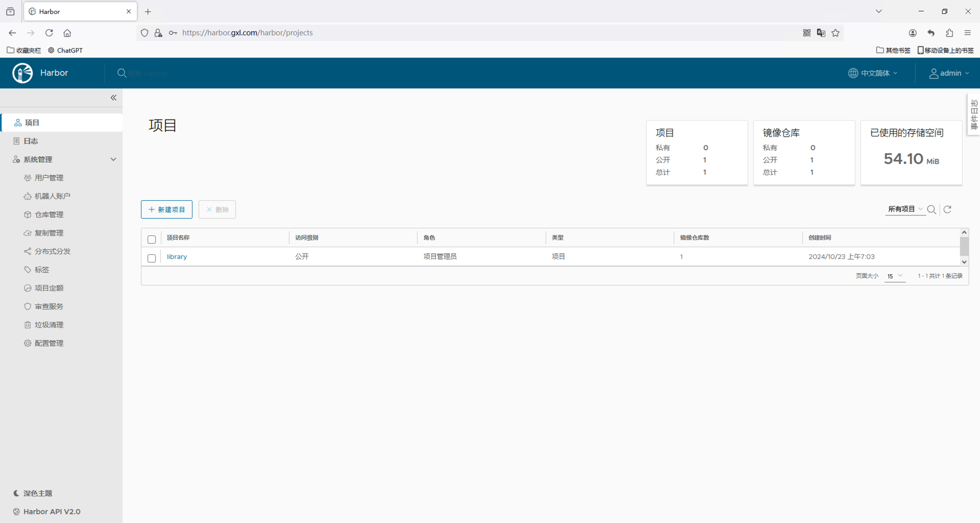Reload the page
The height and width of the screenshot is (523, 980).
49,33
